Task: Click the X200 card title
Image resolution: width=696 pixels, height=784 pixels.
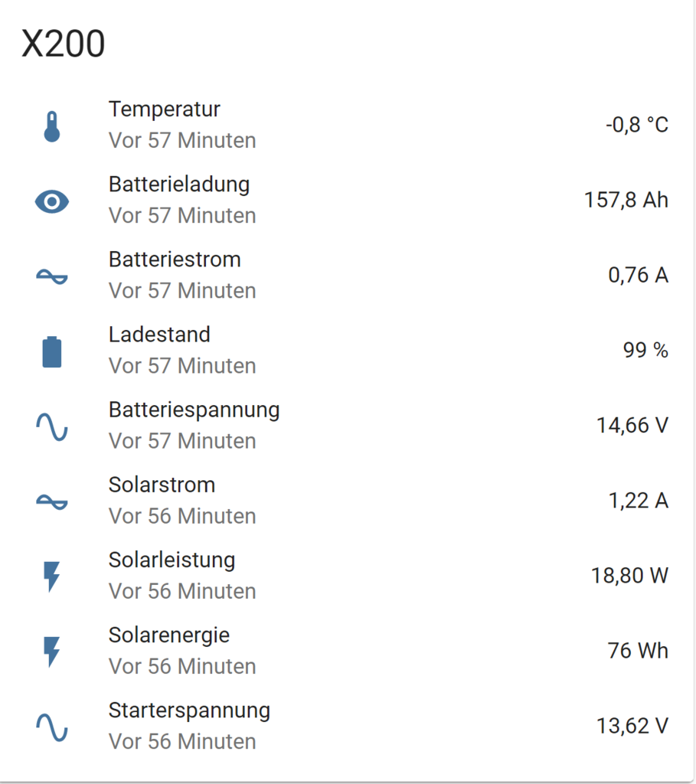Action: point(63,44)
